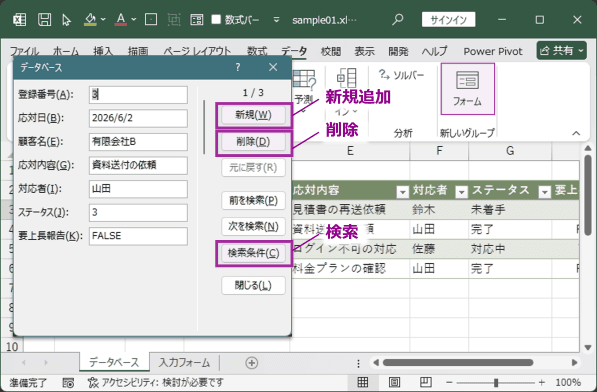The image size is (597, 392).
Task: Switch to Normal view in status bar
Action: [362, 382]
